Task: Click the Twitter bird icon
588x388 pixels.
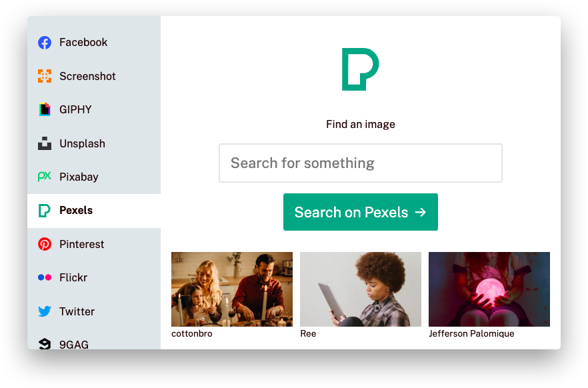Action: (45, 311)
